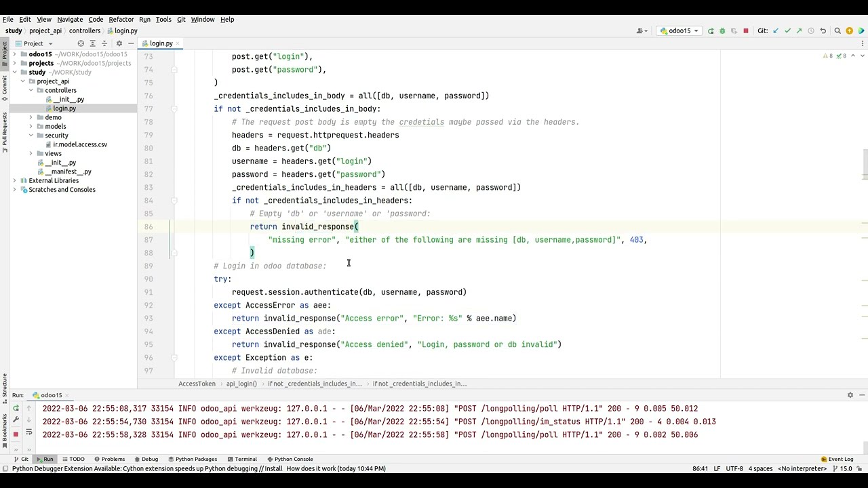868x488 pixels.
Task: Open __manifest__.py in the project tree
Action: pos(68,171)
